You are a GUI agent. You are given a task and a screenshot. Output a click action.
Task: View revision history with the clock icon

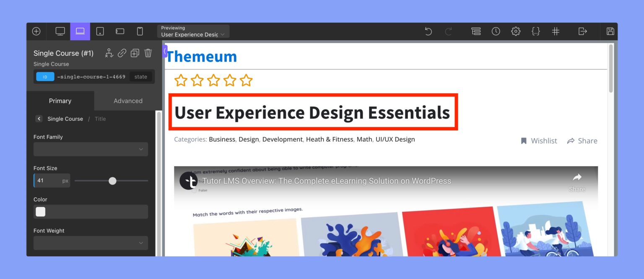pos(496,31)
